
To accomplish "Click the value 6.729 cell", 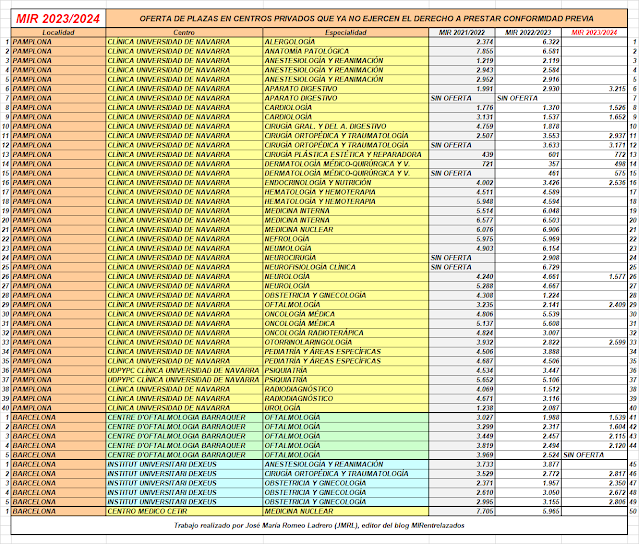I will [528, 267].
